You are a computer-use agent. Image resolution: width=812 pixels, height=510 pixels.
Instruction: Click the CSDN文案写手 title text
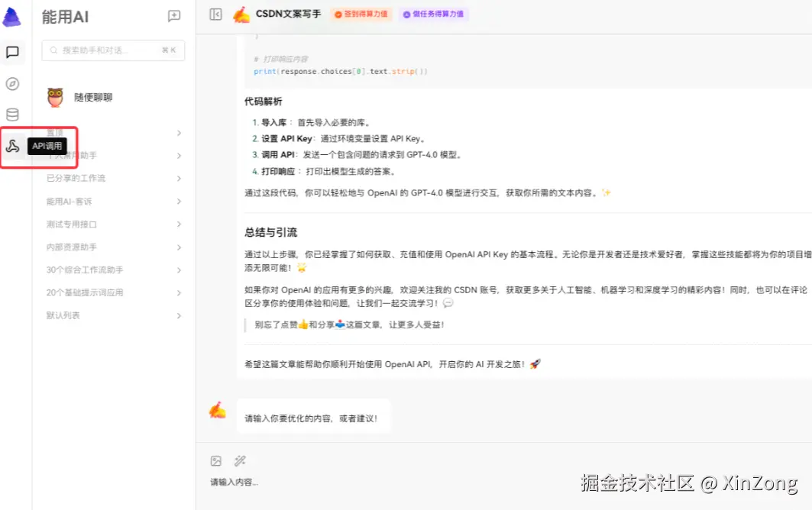tap(289, 14)
